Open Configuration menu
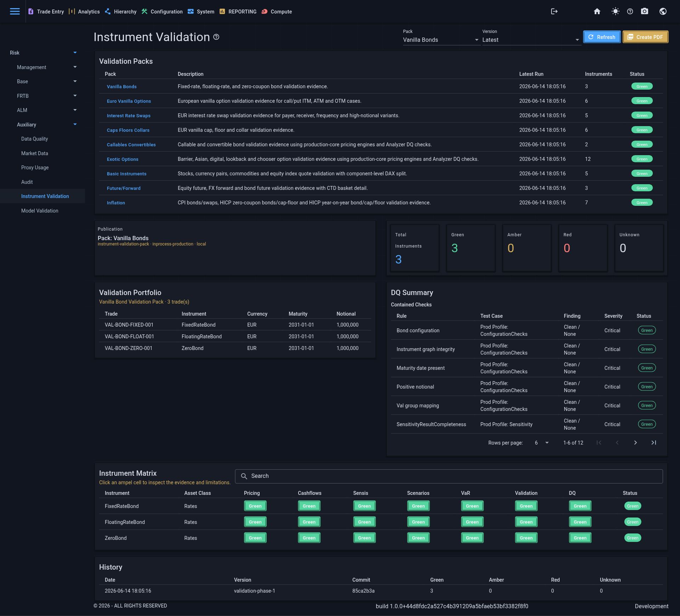This screenshot has height=616, width=680. coord(162,11)
